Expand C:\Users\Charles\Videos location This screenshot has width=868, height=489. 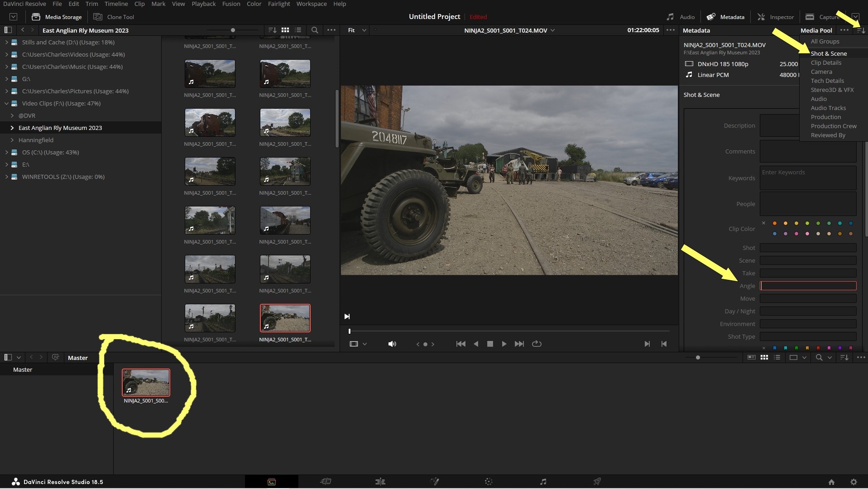(x=7, y=54)
